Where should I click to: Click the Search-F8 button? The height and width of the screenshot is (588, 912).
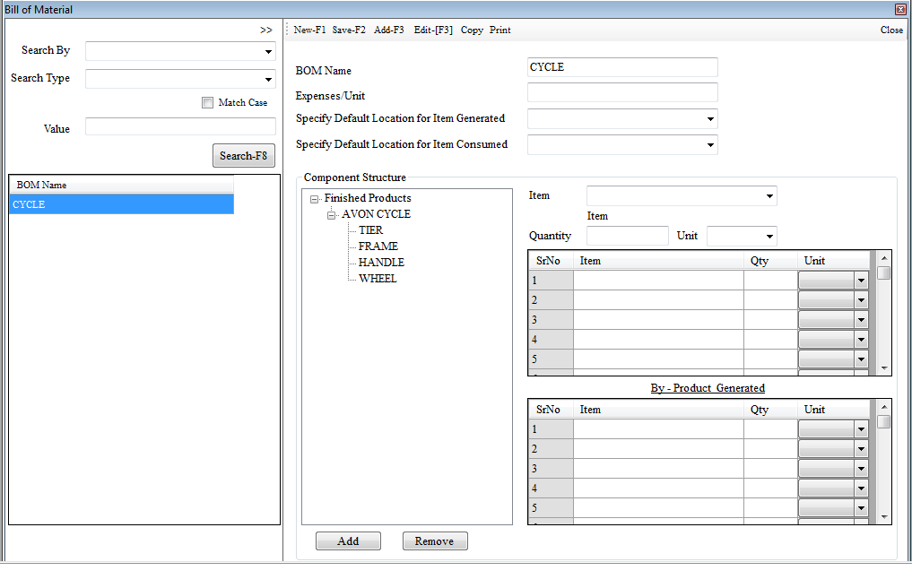[x=243, y=155]
